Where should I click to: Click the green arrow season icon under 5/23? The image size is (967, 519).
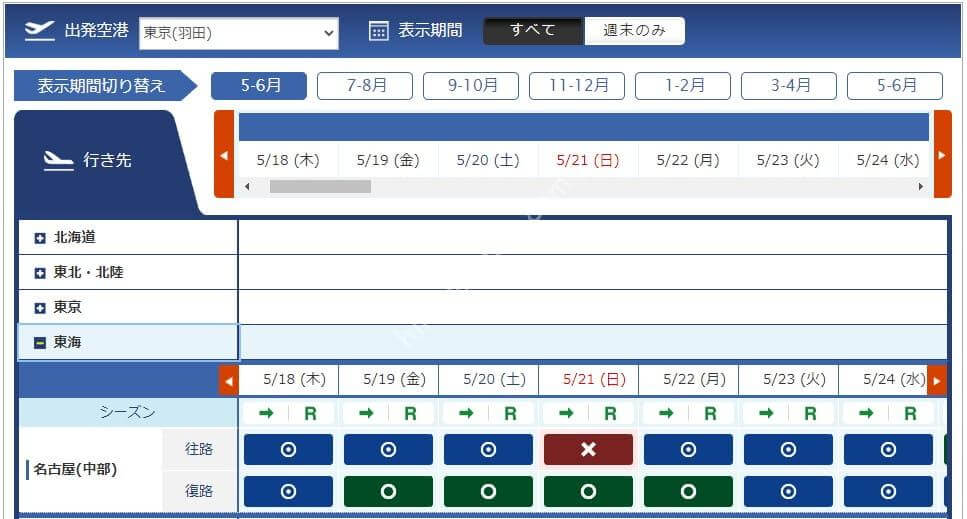[766, 413]
